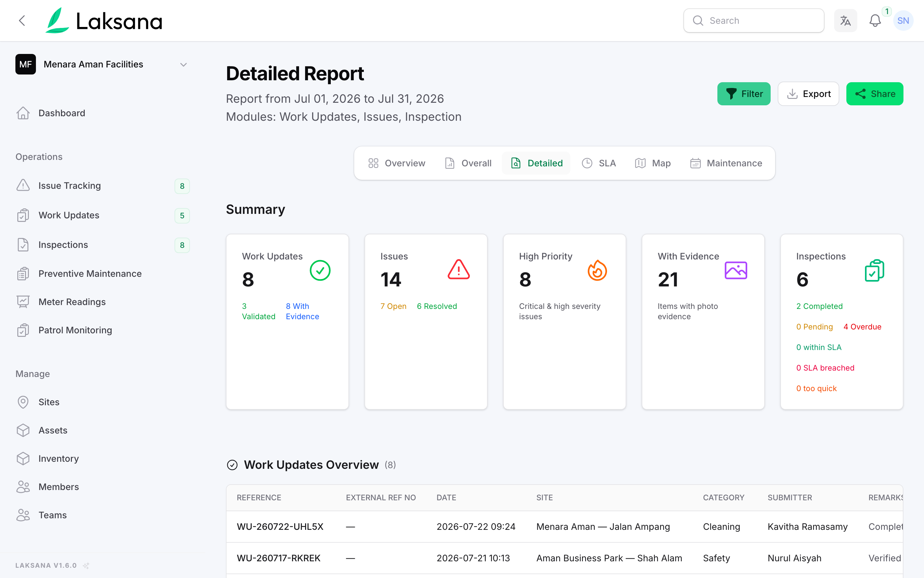Click the Teams people icon
The image size is (924, 578).
tap(23, 515)
